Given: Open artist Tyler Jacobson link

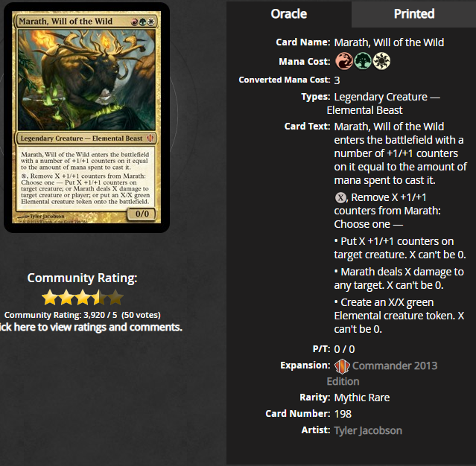Looking at the screenshot, I should pos(368,430).
